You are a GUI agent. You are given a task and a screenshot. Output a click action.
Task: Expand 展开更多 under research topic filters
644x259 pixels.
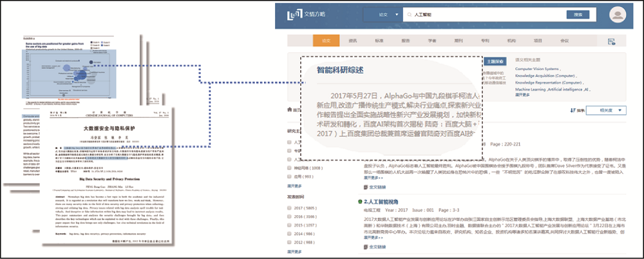coord(294,186)
